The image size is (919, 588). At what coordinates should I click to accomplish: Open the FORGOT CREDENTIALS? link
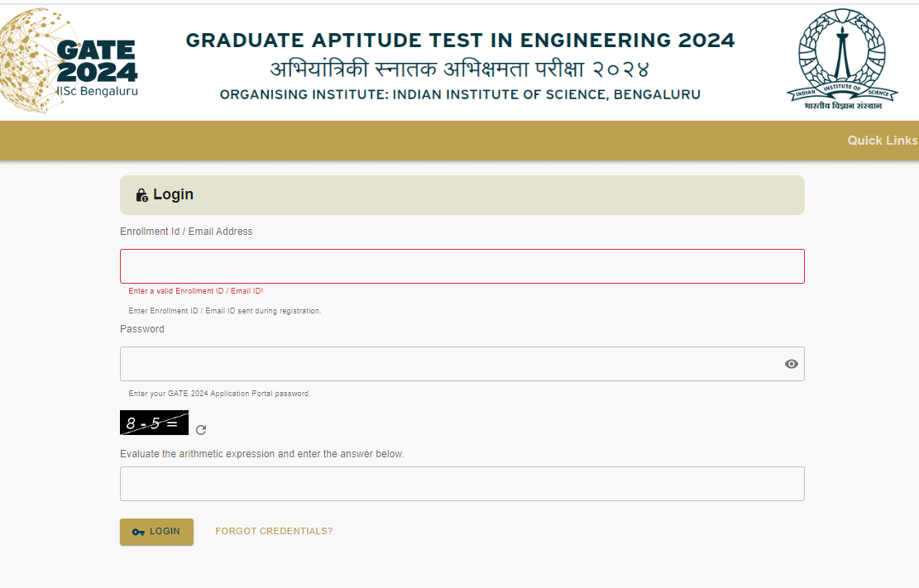274,531
